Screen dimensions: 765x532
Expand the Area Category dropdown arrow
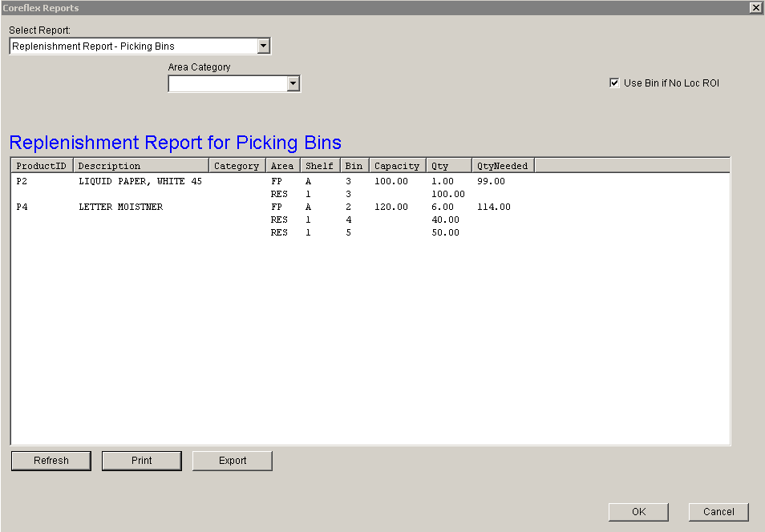[x=293, y=83]
